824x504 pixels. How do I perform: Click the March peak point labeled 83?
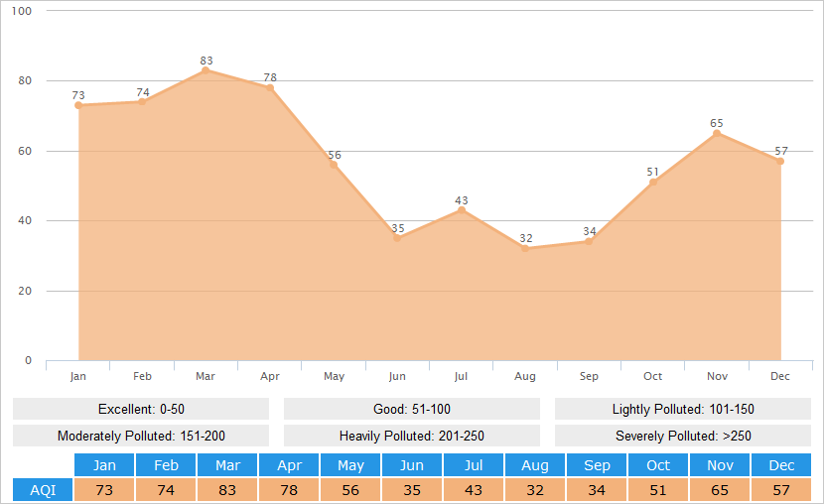206,70
